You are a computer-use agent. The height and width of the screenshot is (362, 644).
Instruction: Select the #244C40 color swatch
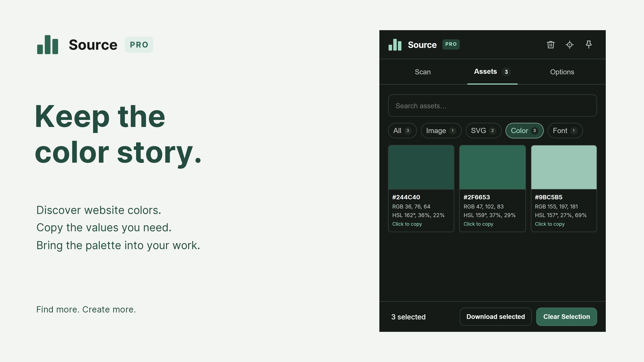421,167
